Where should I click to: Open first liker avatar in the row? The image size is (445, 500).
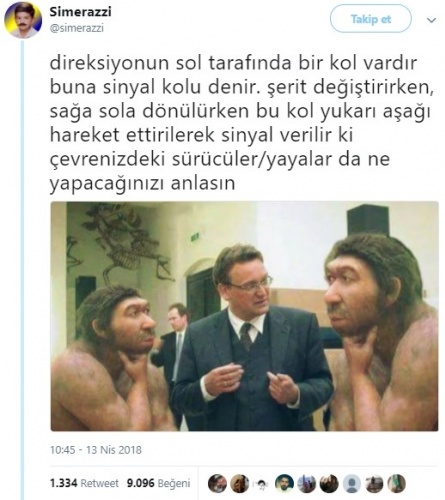coord(217,483)
